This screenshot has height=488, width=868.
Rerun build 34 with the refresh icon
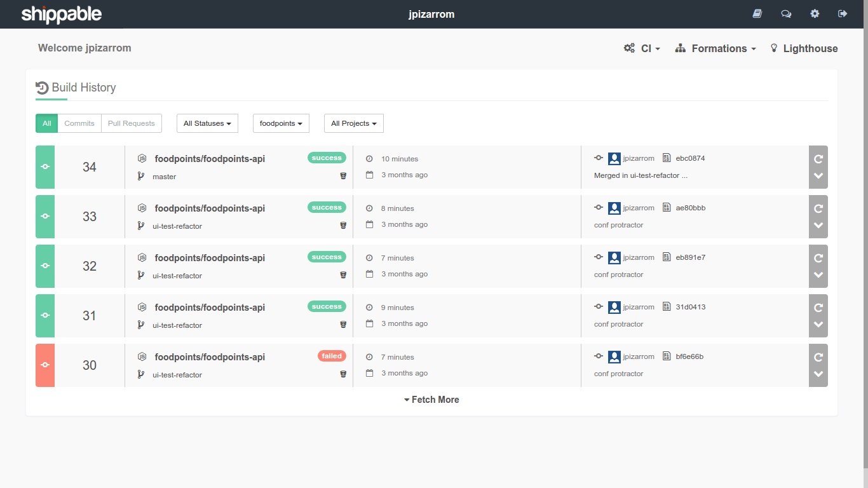[818, 158]
